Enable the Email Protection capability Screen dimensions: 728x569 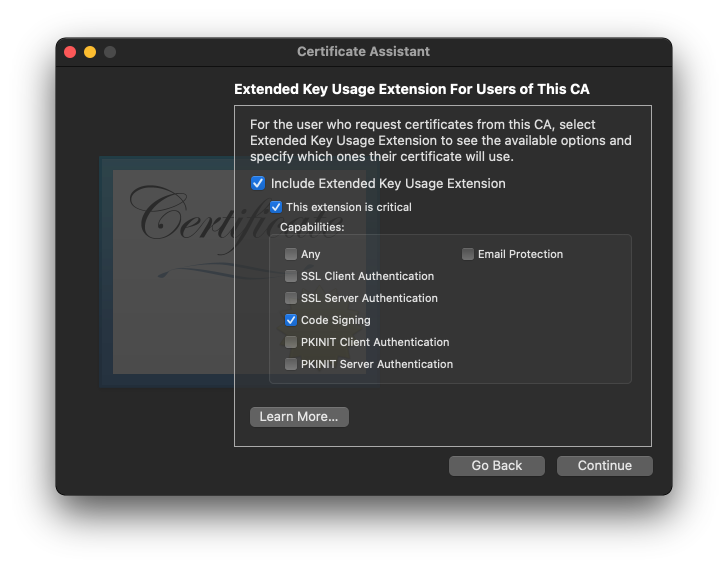tap(468, 254)
